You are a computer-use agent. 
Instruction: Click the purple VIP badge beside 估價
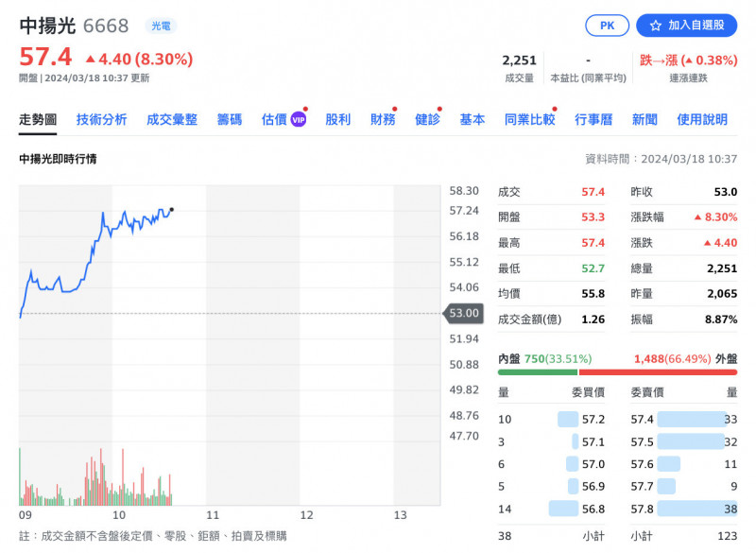(299, 120)
